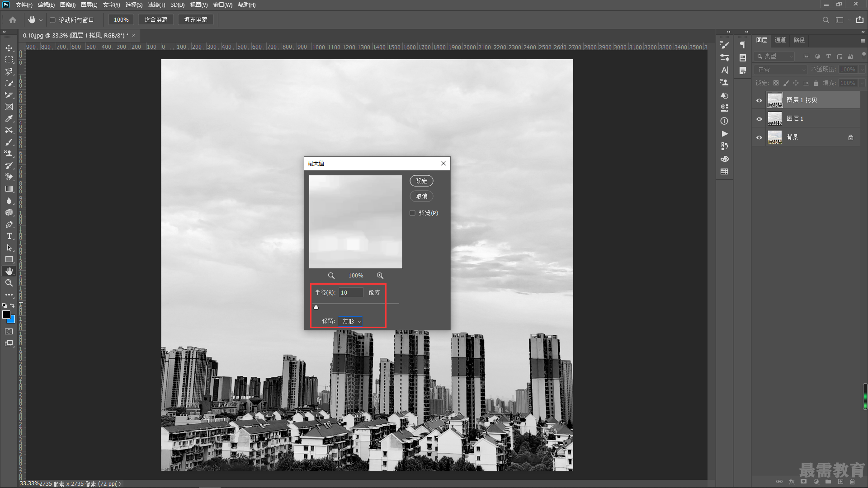
Task: Hide the 图层 1 拷贝 layer
Action: click(759, 100)
